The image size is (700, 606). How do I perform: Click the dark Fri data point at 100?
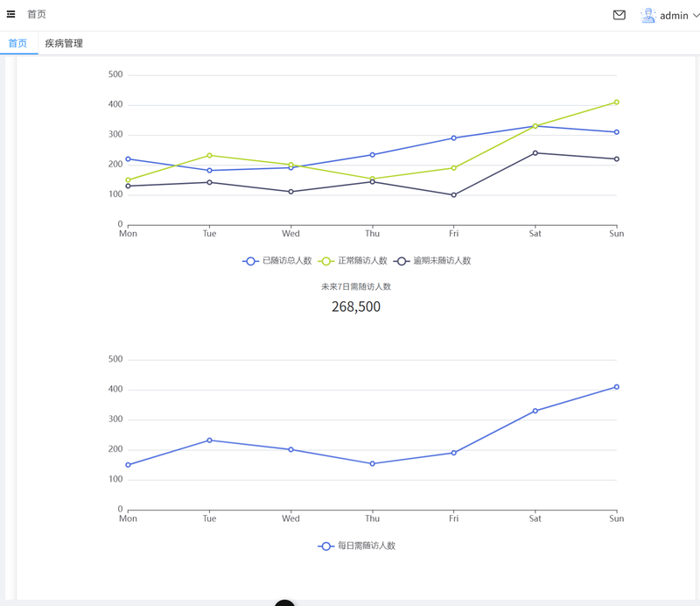[x=453, y=195]
